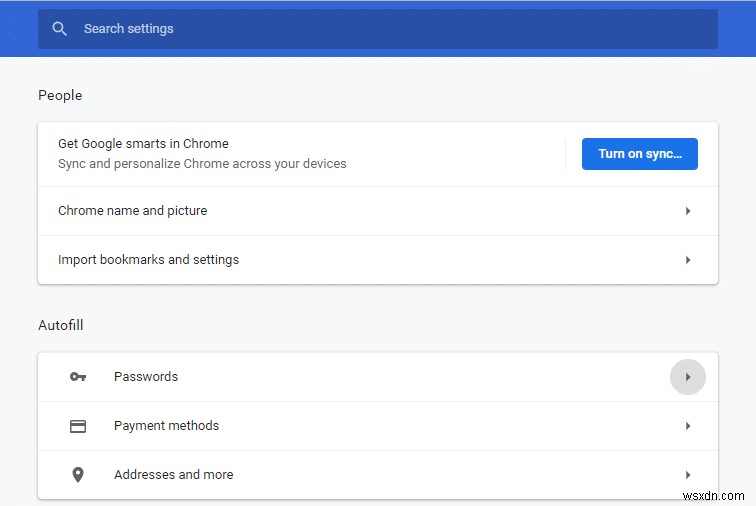Viewport: 756px width, 506px height.
Task: Expand arrow beside Chrome name and picture
Action: [688, 211]
